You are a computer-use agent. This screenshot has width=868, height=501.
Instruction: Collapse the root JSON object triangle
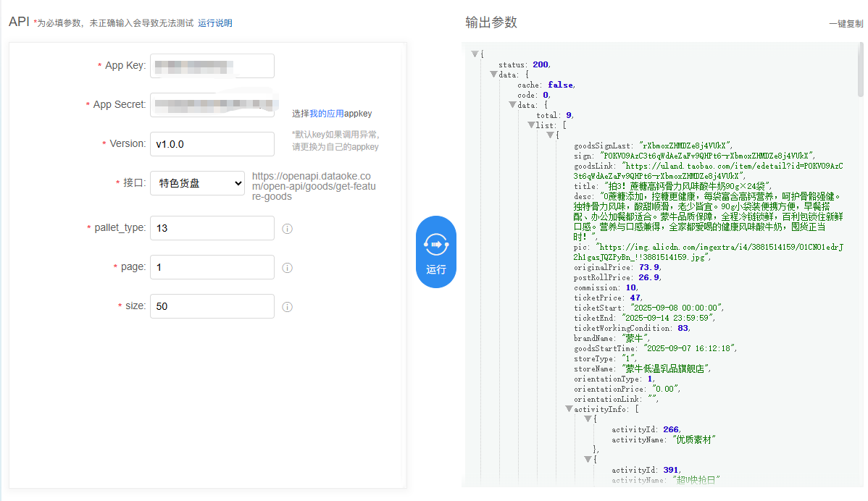pos(475,54)
